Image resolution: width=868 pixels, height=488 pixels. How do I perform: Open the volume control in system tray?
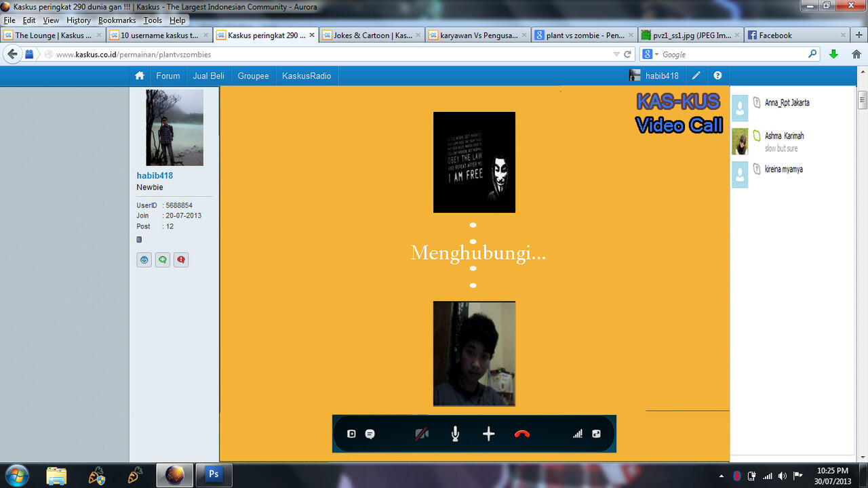(x=783, y=476)
